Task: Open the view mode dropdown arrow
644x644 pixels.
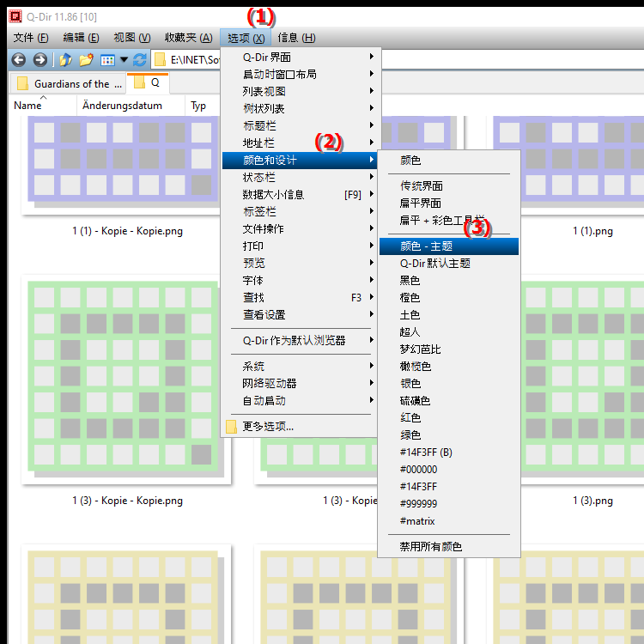Action: 124,60
